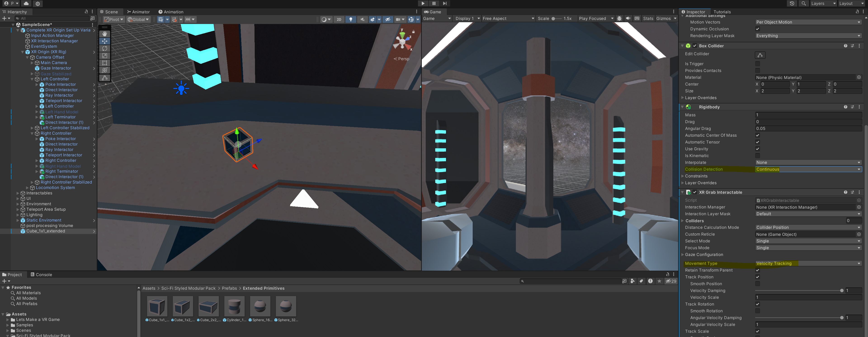Enable the Smooth Position checkbox

point(757,284)
